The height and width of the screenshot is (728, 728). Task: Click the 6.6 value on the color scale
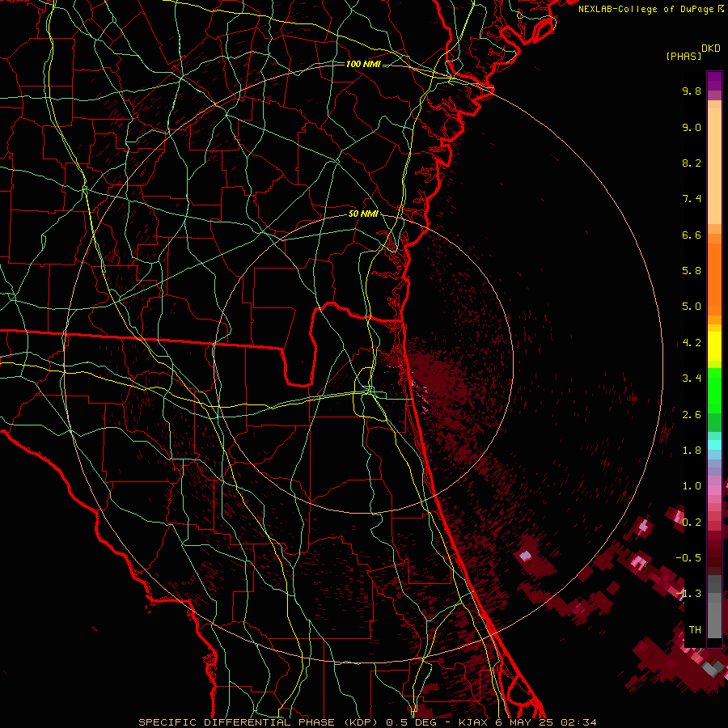[692, 235]
